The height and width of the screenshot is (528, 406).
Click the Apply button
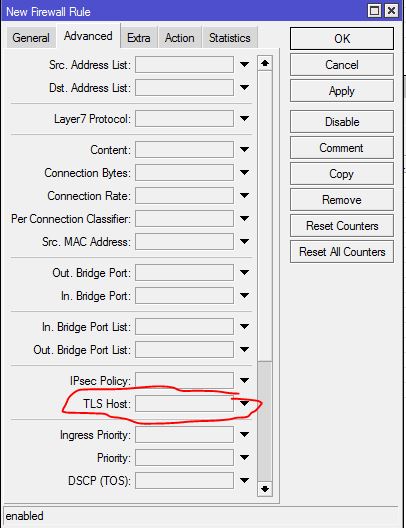(342, 91)
